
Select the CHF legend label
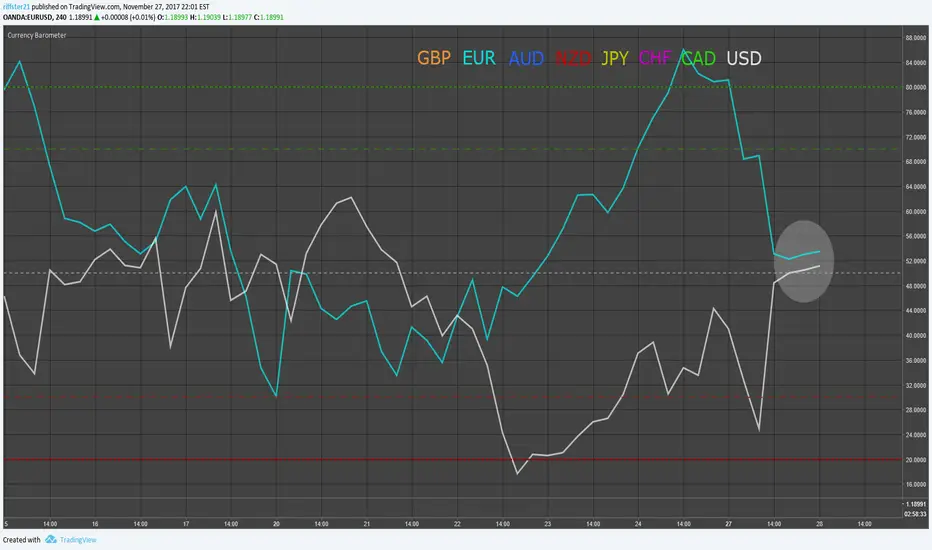(x=654, y=58)
